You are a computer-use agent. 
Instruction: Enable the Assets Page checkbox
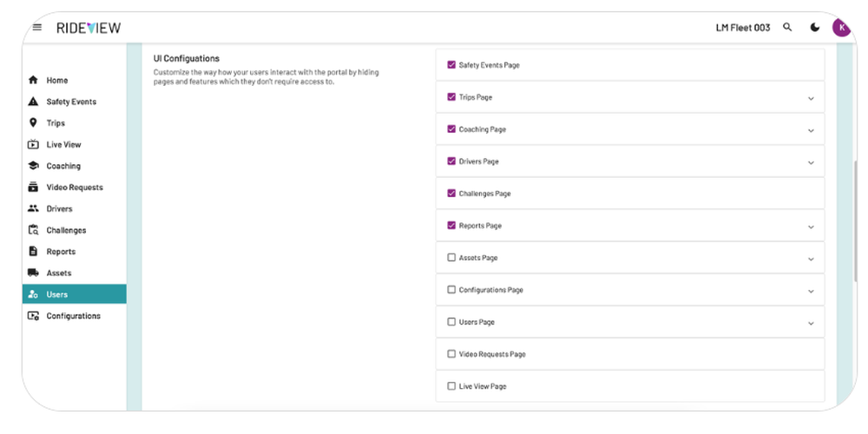451,258
